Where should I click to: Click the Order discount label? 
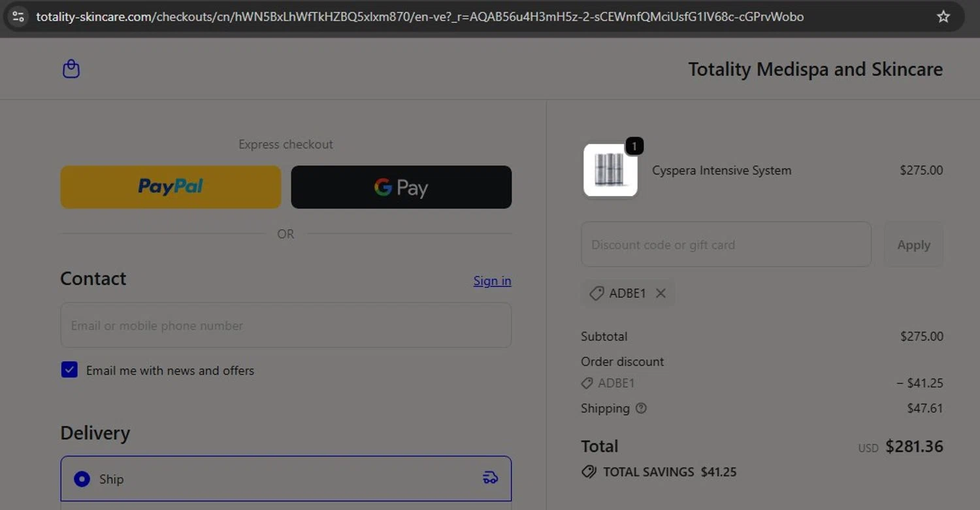[x=622, y=362]
